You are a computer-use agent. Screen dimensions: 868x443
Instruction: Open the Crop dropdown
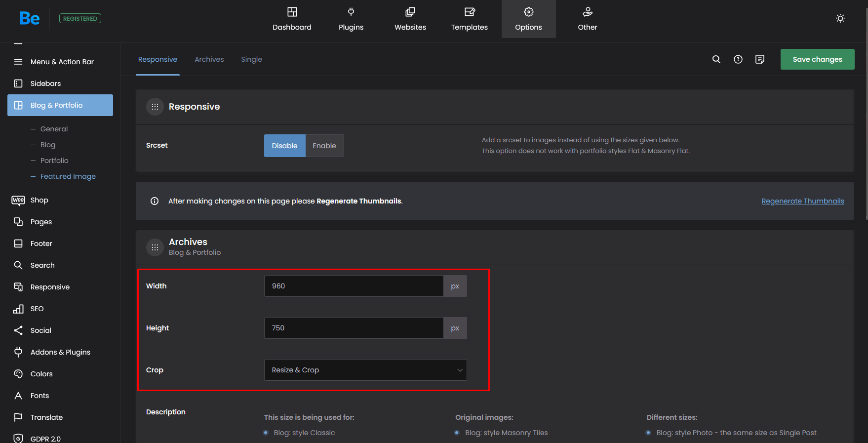(x=365, y=370)
